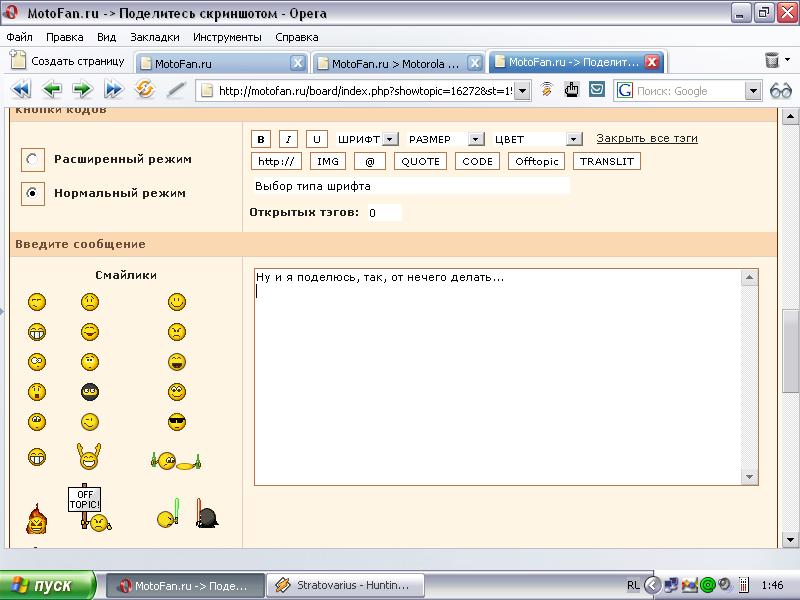Click the glasses view icon
This screenshot has width=800, height=600.
[781, 91]
